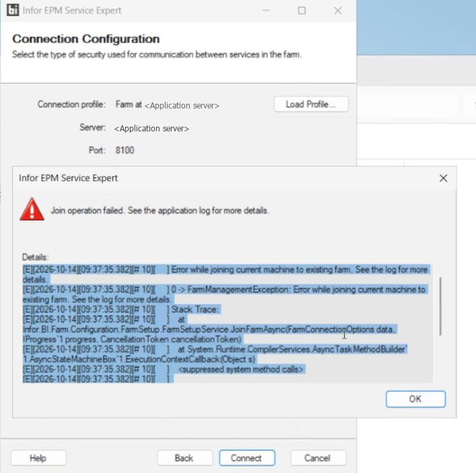Cancel the Connection Configuration wizard
Viewport: 476px width, 473px height.
click(318, 458)
